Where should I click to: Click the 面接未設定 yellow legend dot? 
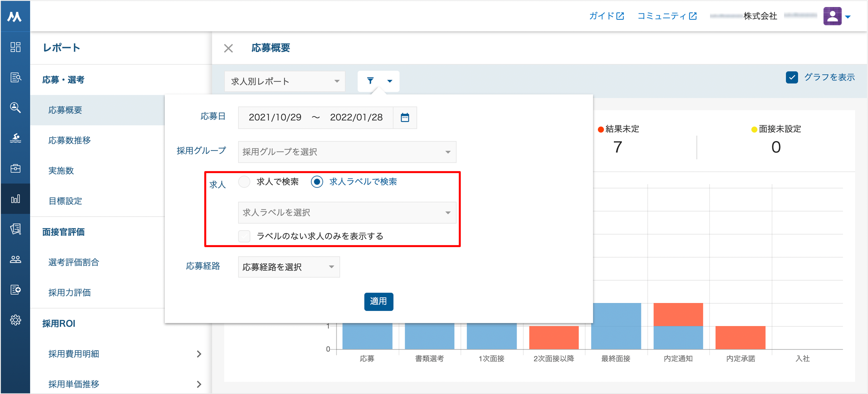754,129
